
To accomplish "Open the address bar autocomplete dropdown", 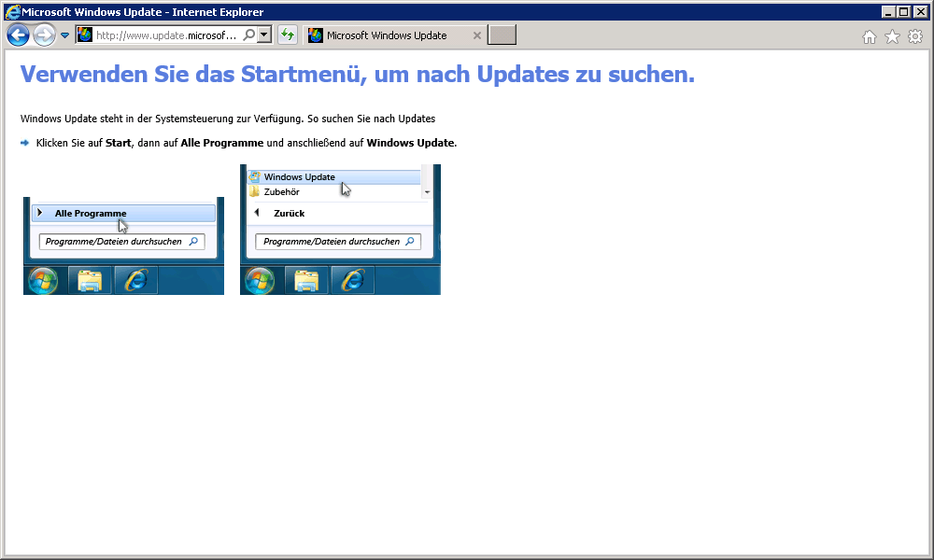I will [x=264, y=35].
